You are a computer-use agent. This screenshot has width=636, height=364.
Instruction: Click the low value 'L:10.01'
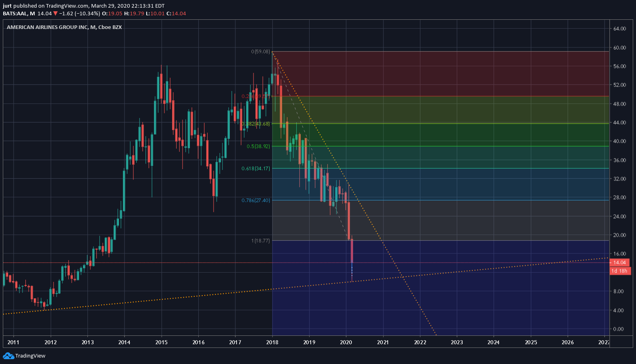155,13
